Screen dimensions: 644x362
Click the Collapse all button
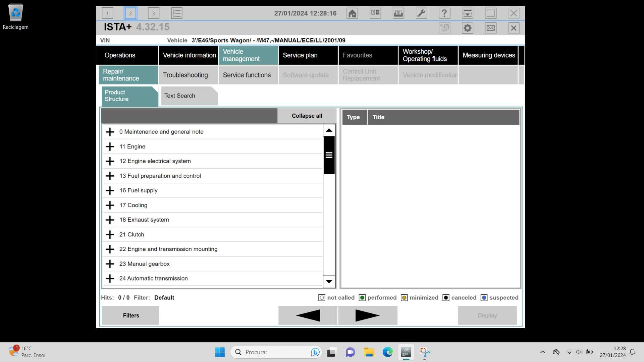[x=307, y=116]
